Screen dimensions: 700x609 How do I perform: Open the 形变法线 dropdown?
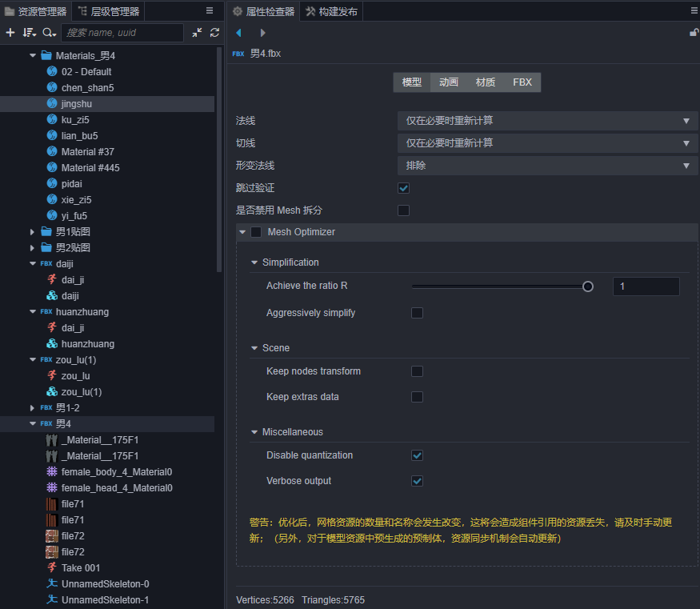pyautogui.click(x=548, y=166)
